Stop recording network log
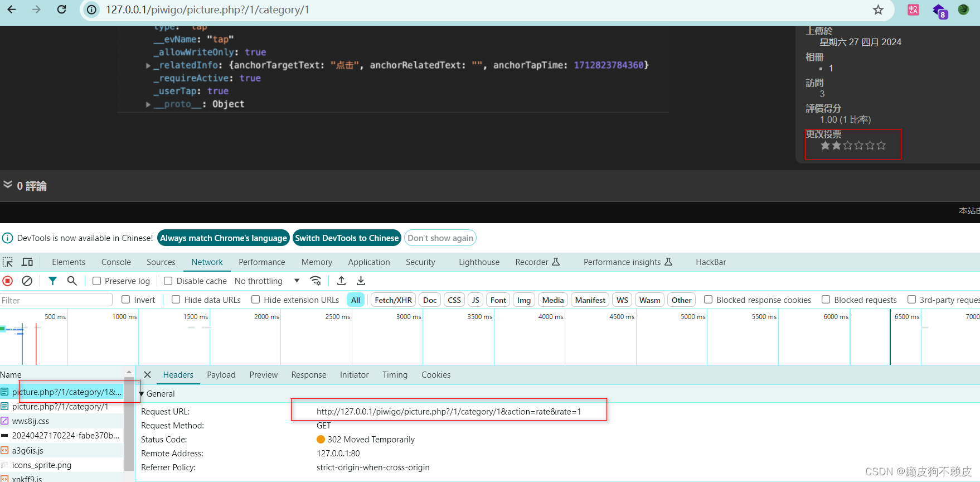Screen dimensions: 980x482 click(x=8, y=281)
